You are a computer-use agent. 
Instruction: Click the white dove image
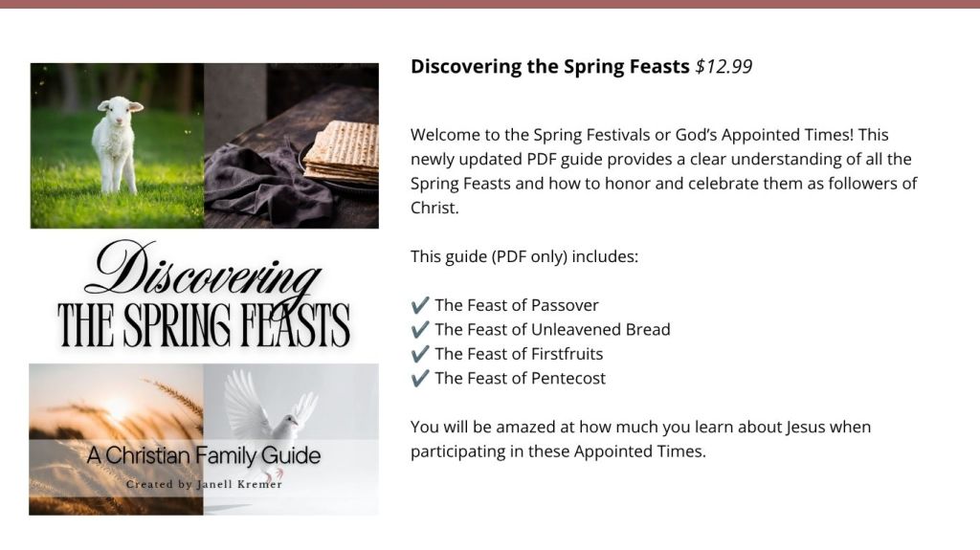pos(291,439)
